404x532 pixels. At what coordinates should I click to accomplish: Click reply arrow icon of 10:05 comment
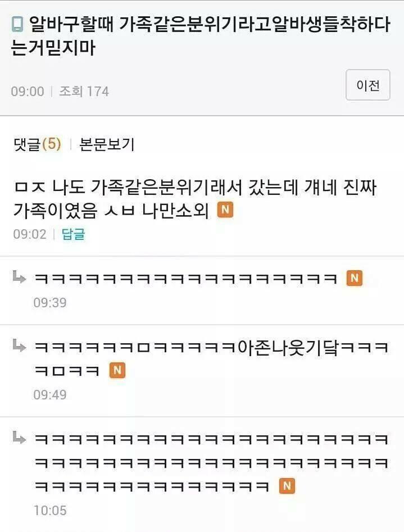[19, 438]
